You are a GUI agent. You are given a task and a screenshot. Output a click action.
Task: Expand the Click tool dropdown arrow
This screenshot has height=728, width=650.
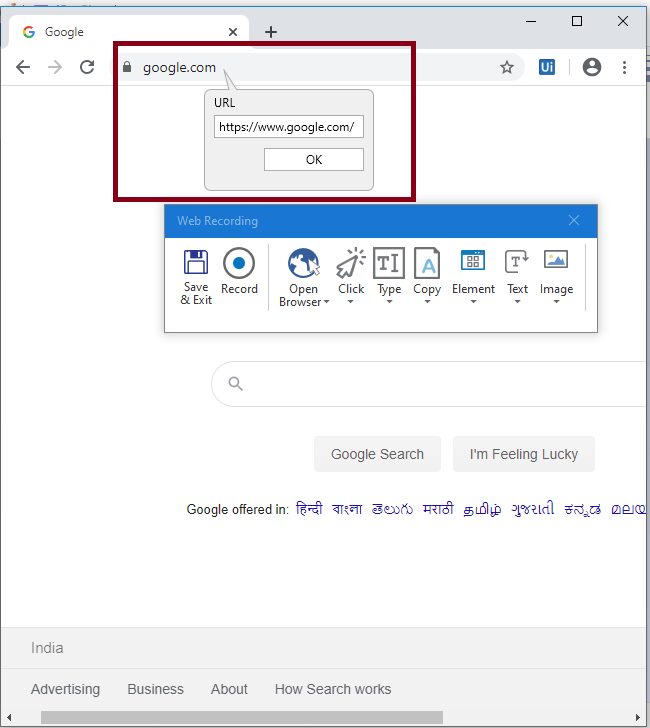(x=351, y=302)
